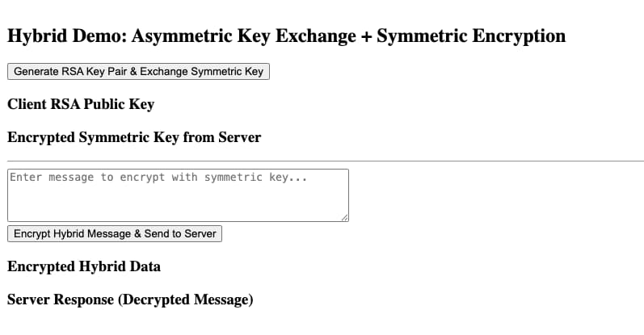644x335 pixels.
Task: Click the Client RSA Public Key heading
Action: pyautogui.click(x=81, y=104)
